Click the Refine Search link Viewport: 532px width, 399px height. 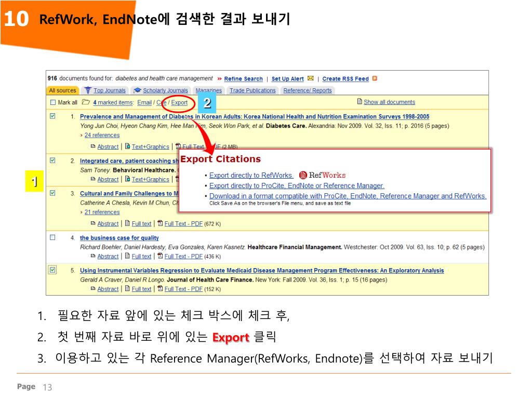(243, 79)
